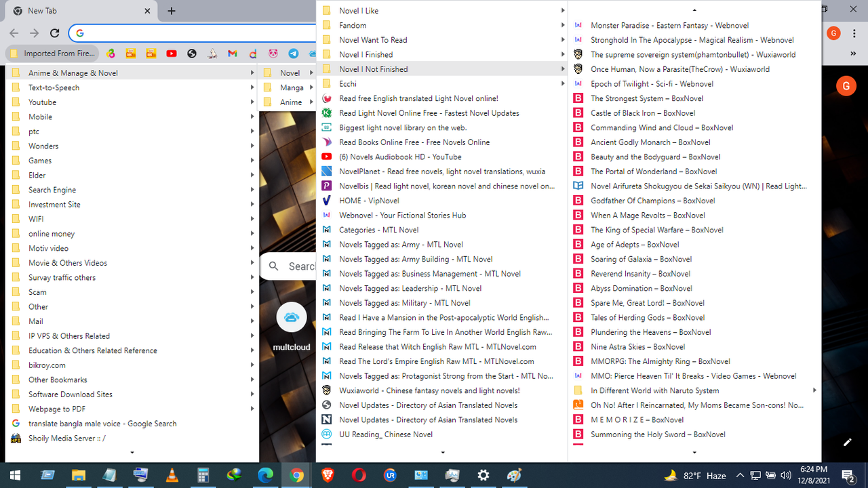
Task: Open the Youtube bookmark folder
Action: pos(133,102)
